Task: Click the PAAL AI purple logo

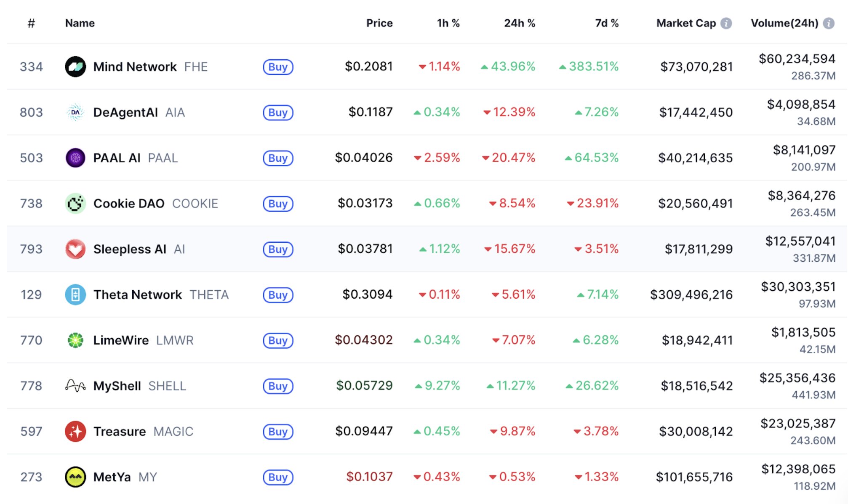Action: pos(75,158)
